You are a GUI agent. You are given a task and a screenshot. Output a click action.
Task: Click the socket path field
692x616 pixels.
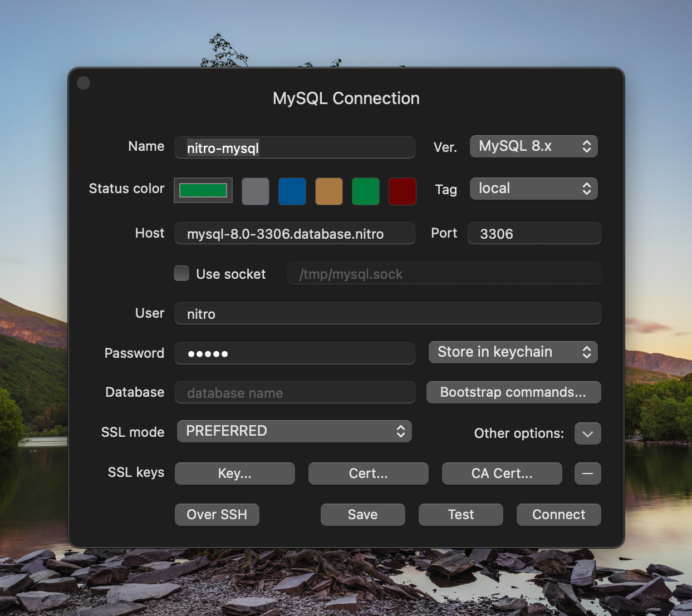(444, 274)
